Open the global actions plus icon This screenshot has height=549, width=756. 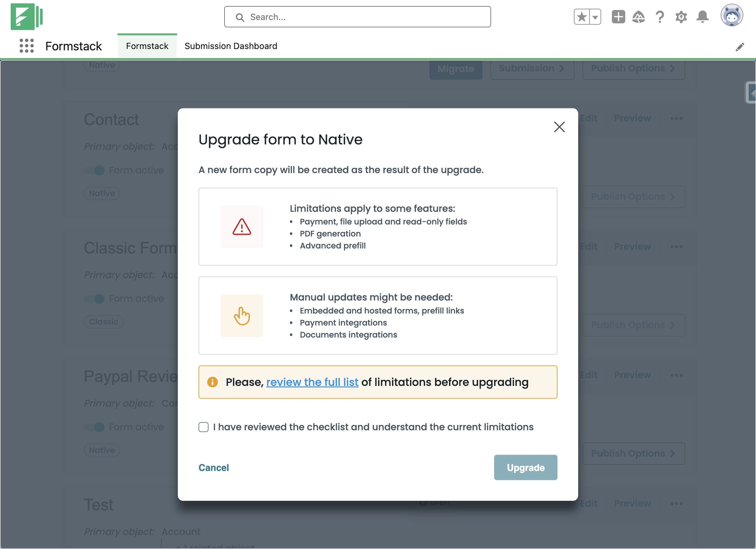(618, 17)
